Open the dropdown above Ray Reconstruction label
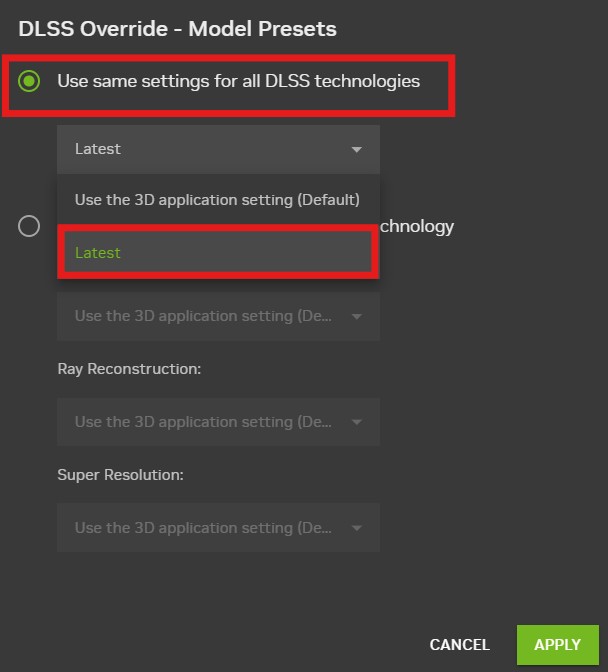 tap(203, 316)
